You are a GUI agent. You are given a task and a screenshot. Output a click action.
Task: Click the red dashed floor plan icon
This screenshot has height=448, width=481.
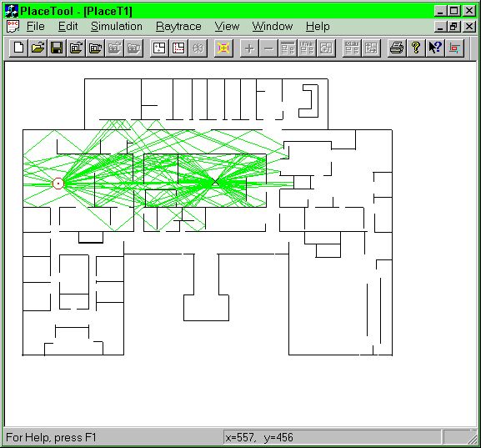(x=178, y=48)
